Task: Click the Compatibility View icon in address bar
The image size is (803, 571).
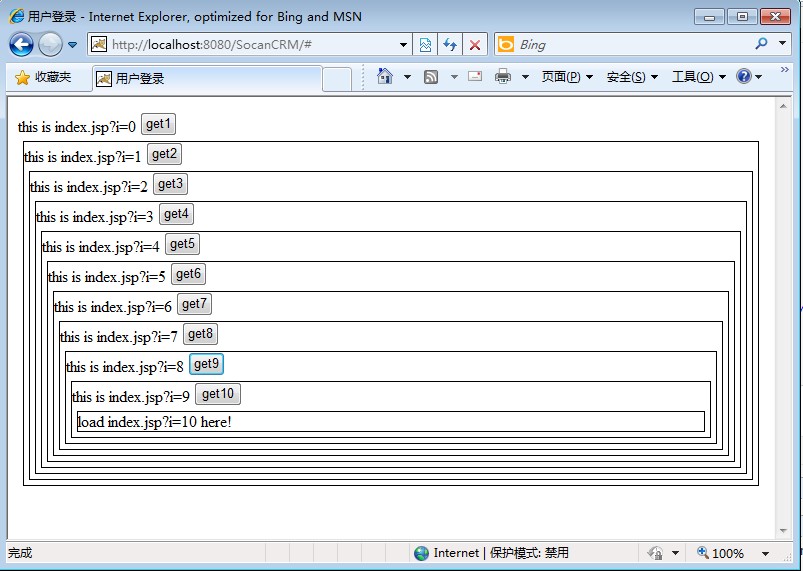Action: point(426,45)
